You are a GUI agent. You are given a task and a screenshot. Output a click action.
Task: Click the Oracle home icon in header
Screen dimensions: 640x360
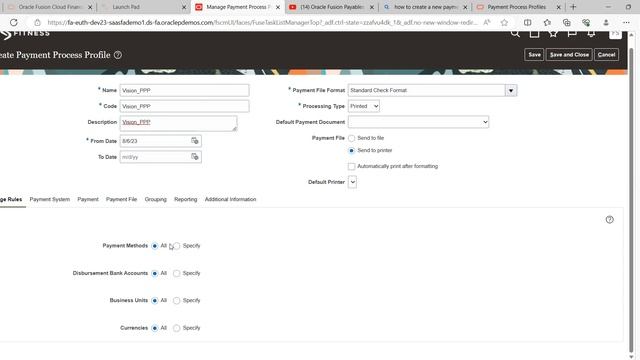tap(534, 34)
